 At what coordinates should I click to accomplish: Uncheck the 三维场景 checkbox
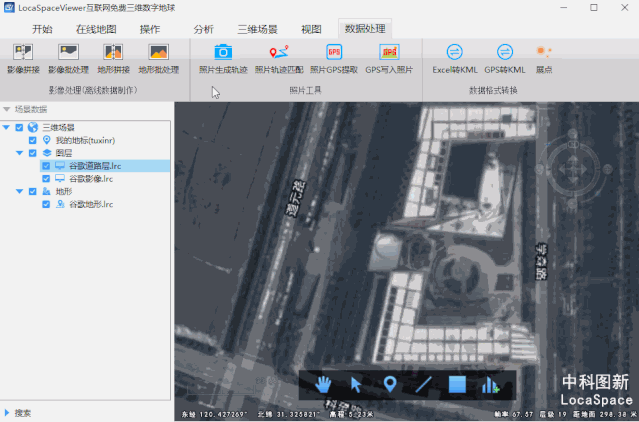click(19, 127)
